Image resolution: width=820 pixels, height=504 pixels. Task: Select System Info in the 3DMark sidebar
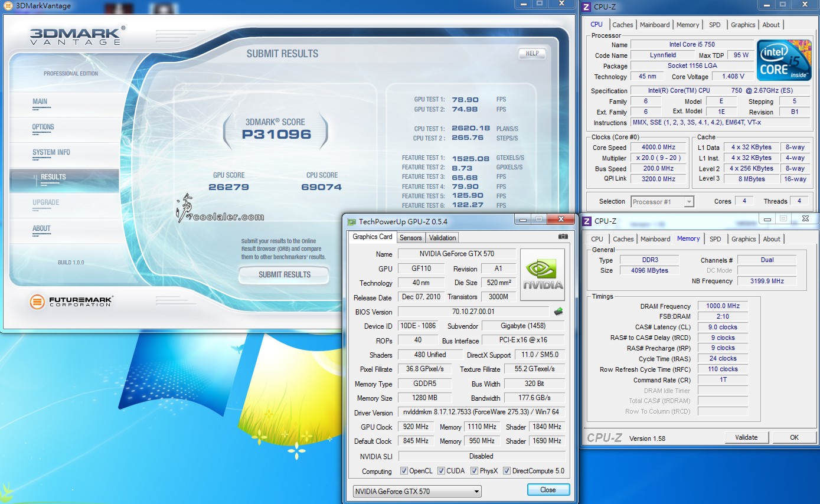[51, 152]
